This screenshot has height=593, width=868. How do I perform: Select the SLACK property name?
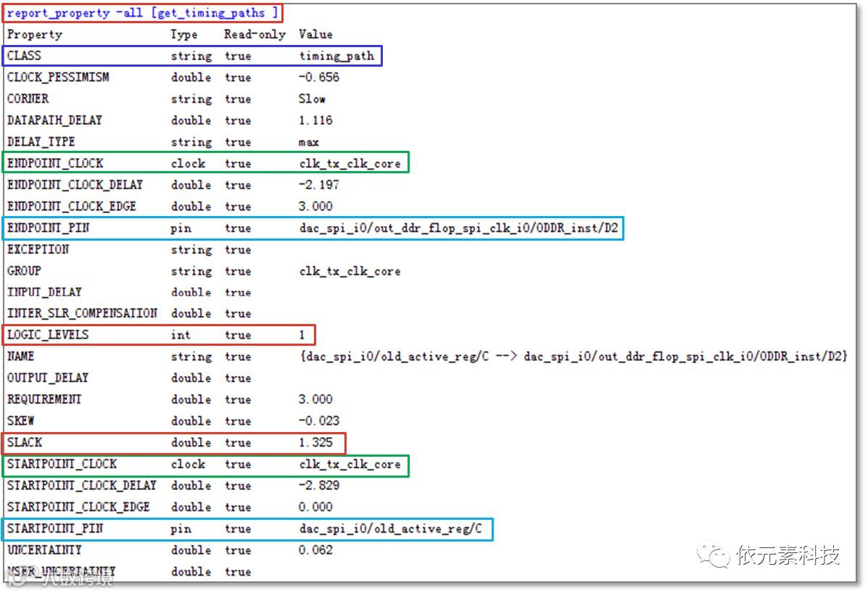(x=25, y=442)
